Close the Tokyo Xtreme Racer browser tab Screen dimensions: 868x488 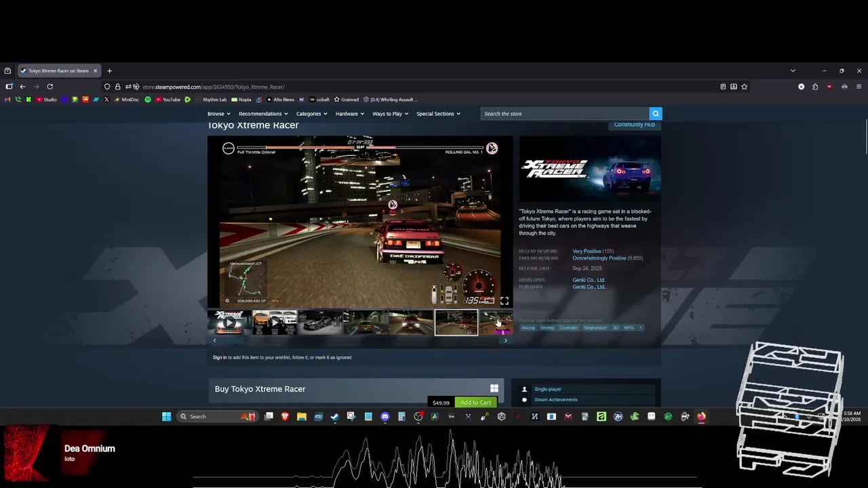coord(95,70)
